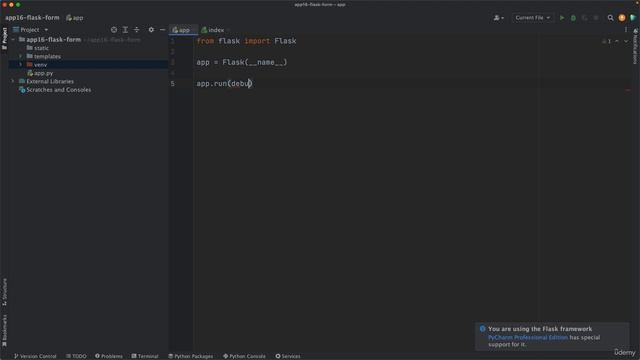Expand the templates folder

(21, 56)
